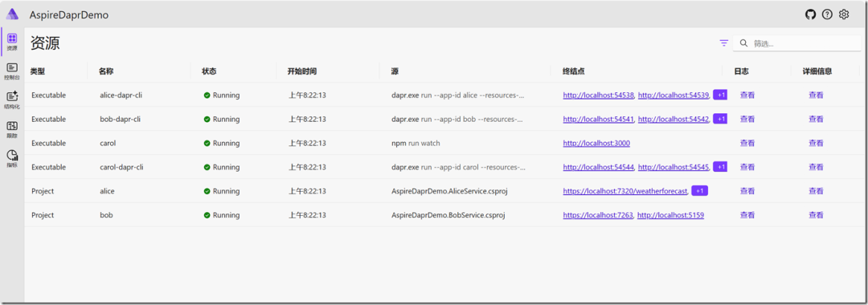View logs for alice-dapr-cli
This screenshot has height=305, width=868.
(x=747, y=95)
